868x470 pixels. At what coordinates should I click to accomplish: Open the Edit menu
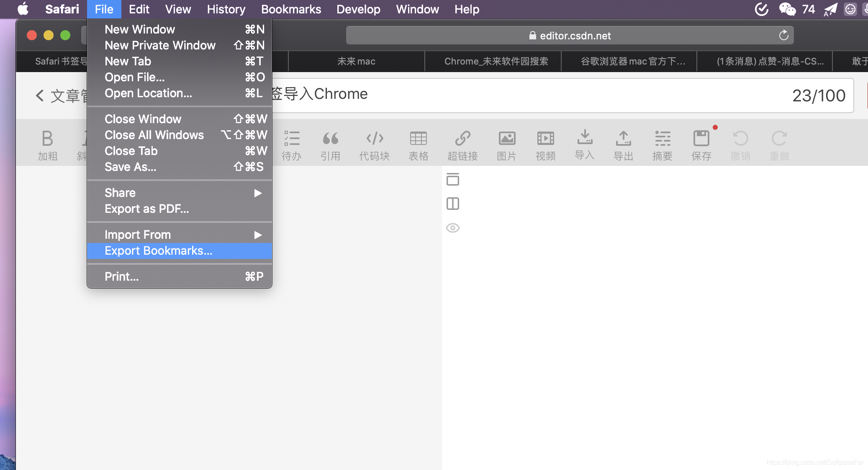139,9
